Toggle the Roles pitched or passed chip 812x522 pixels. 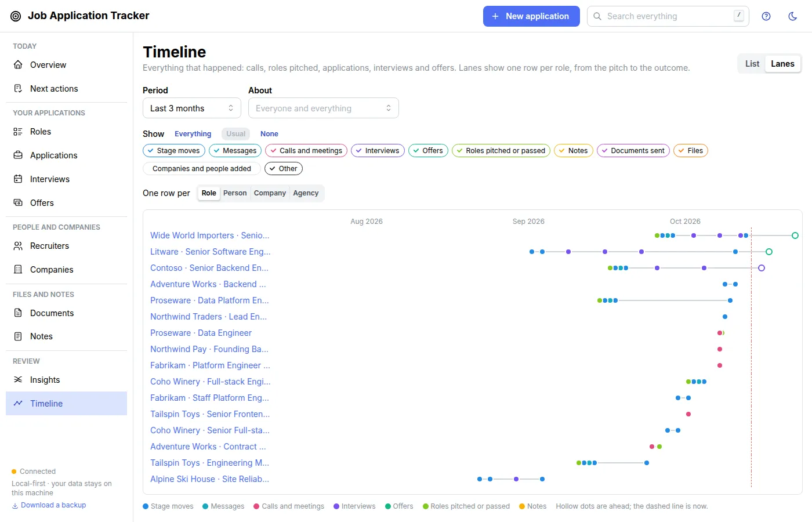[x=501, y=151]
